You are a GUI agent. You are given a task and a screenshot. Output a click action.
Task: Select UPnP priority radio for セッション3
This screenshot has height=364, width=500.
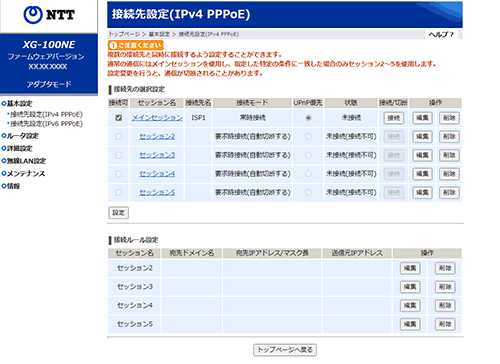[x=308, y=155]
